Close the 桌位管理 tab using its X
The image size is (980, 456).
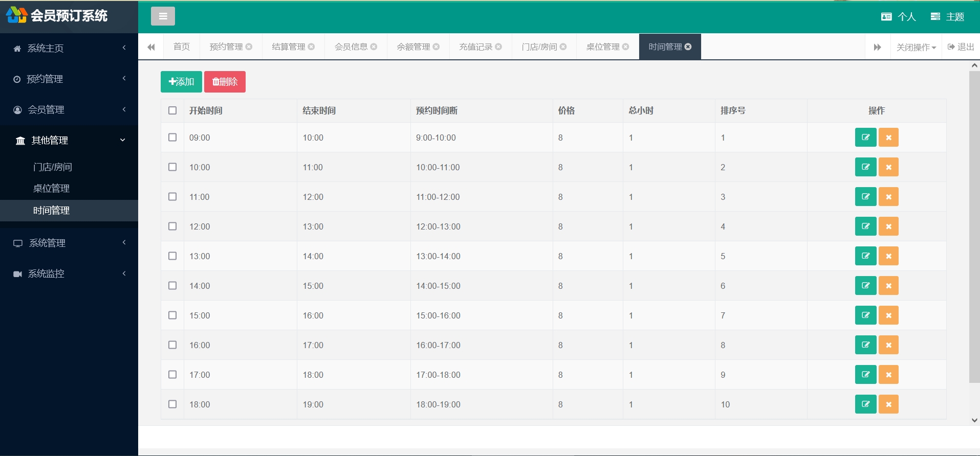[x=625, y=47]
